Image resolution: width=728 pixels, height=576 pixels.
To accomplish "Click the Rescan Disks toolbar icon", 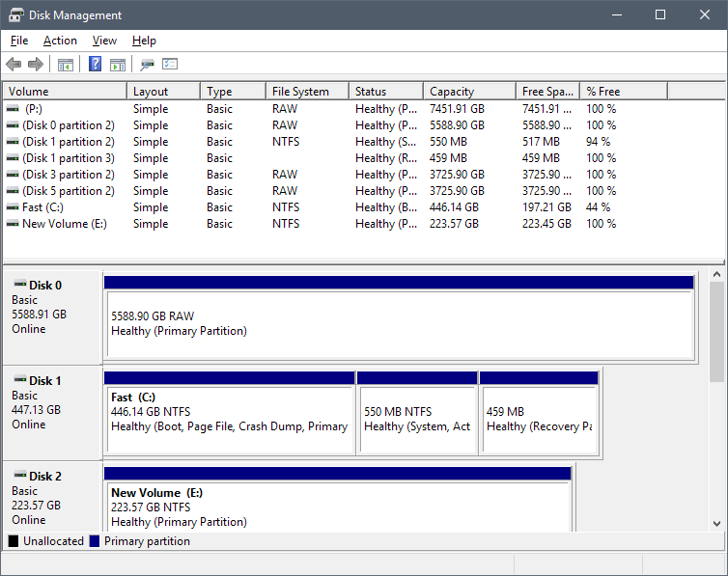I will coord(147,65).
